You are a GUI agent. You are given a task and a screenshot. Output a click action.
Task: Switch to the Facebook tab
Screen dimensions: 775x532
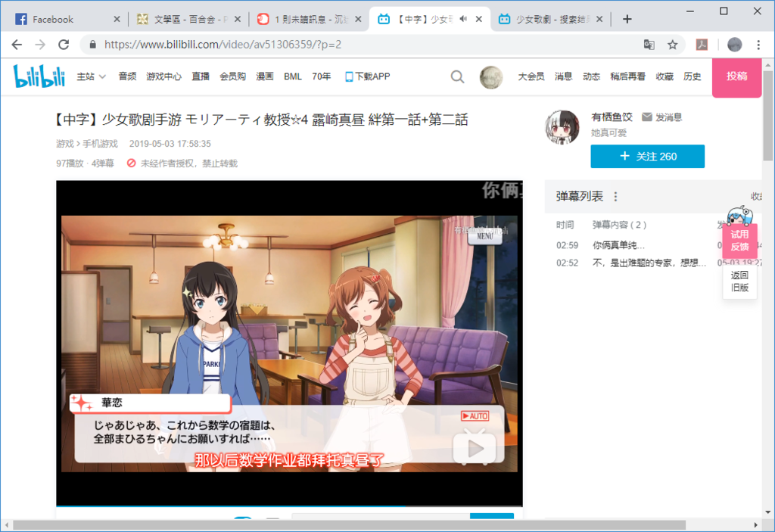pos(67,19)
